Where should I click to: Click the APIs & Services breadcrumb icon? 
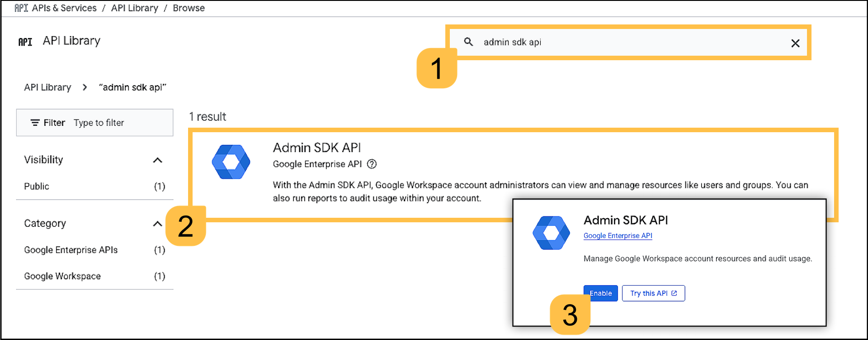[x=21, y=8]
